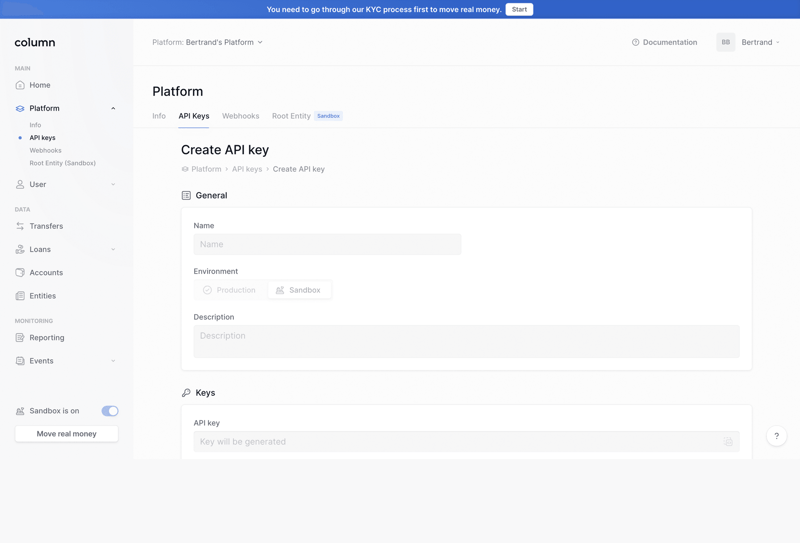The width and height of the screenshot is (800, 543).
Task: Click Start button in KYC banner
Action: click(x=519, y=9)
